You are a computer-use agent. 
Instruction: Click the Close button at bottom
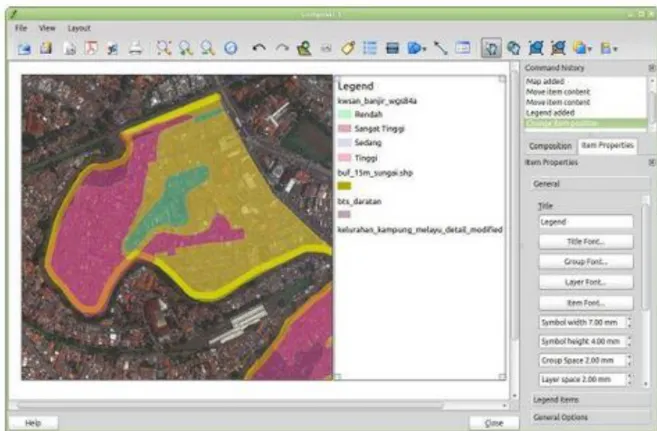tap(494, 423)
